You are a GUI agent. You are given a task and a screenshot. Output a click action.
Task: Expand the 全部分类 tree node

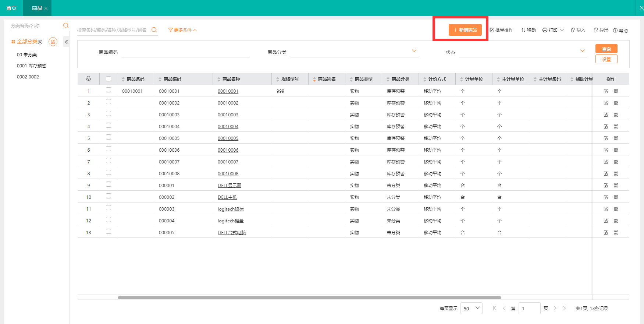tap(40, 42)
